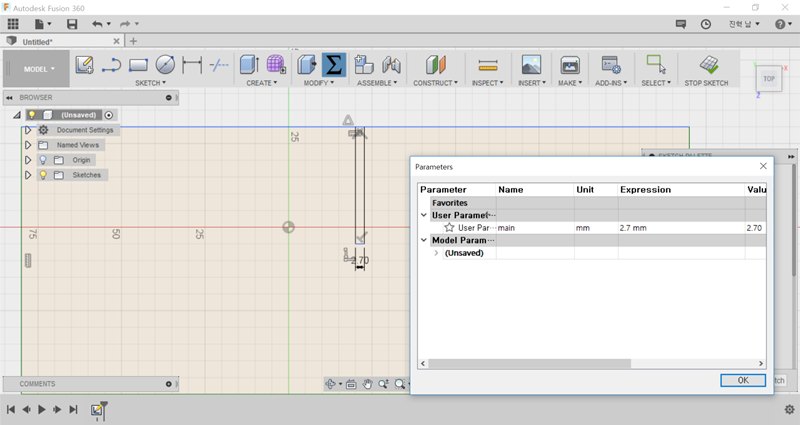The height and width of the screenshot is (425, 800).
Task: Select the Create Sketch tool
Action: click(x=85, y=65)
